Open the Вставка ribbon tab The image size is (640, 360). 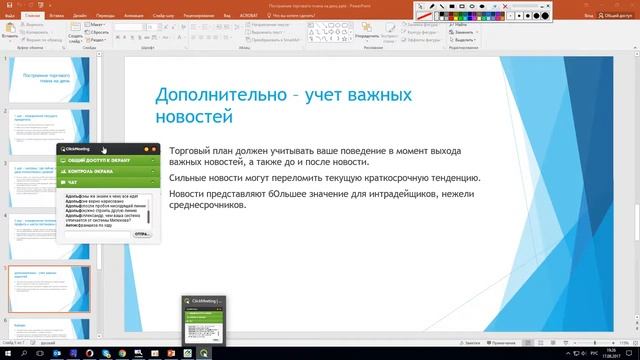[x=57, y=16]
